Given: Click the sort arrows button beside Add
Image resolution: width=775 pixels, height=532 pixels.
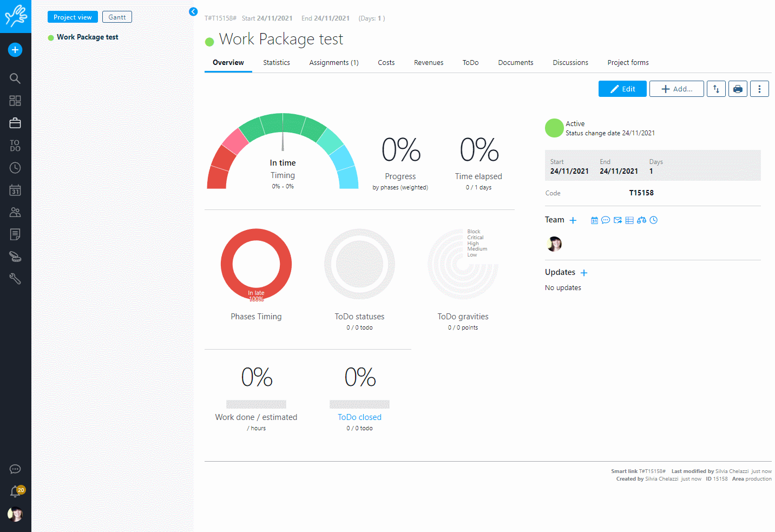Looking at the screenshot, I should [x=716, y=89].
